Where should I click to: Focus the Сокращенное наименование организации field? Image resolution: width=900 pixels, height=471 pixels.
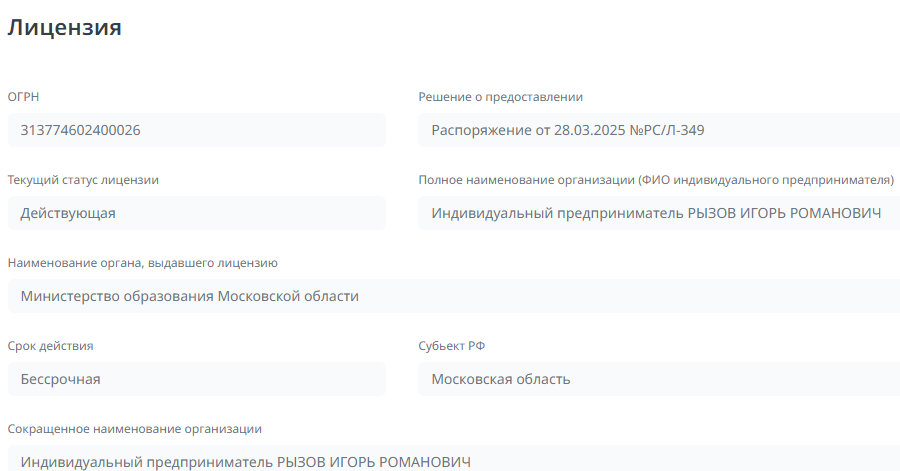point(450,460)
